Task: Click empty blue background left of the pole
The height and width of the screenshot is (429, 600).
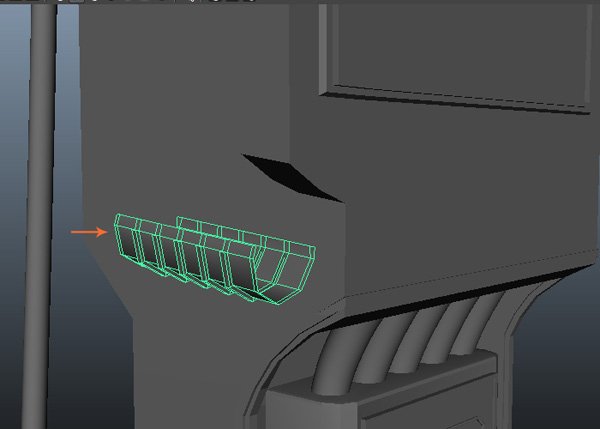Action: [12, 200]
